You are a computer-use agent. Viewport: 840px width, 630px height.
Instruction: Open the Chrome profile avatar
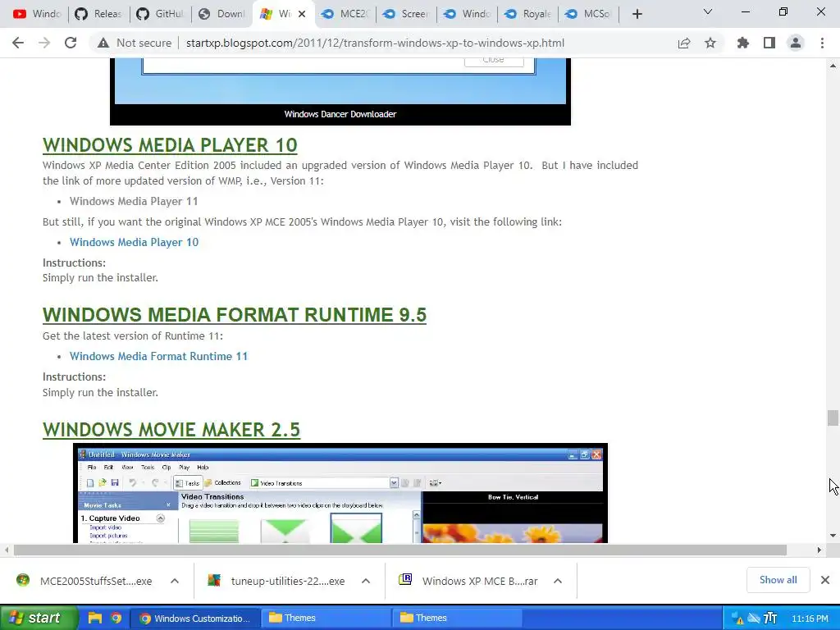pyautogui.click(x=796, y=43)
